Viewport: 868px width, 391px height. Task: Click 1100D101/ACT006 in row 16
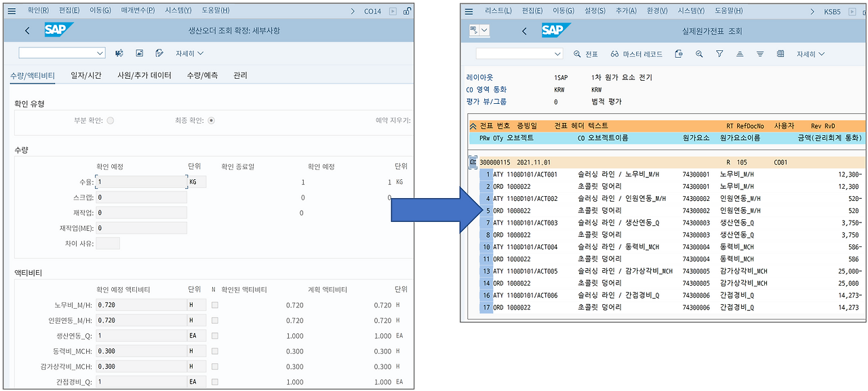tap(532, 295)
